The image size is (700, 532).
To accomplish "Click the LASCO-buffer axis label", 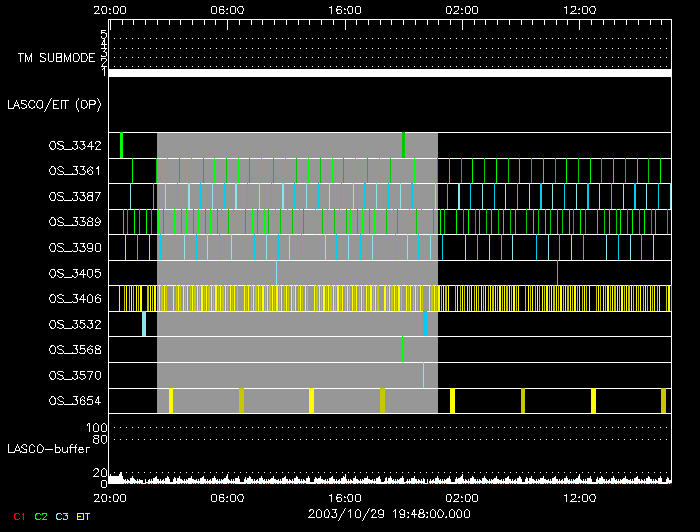I will click(46, 447).
